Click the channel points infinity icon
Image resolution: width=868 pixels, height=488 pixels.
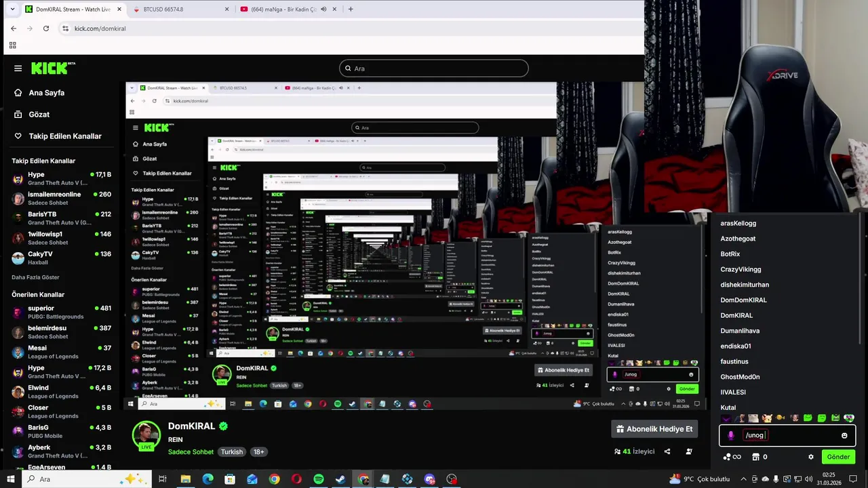click(732, 457)
